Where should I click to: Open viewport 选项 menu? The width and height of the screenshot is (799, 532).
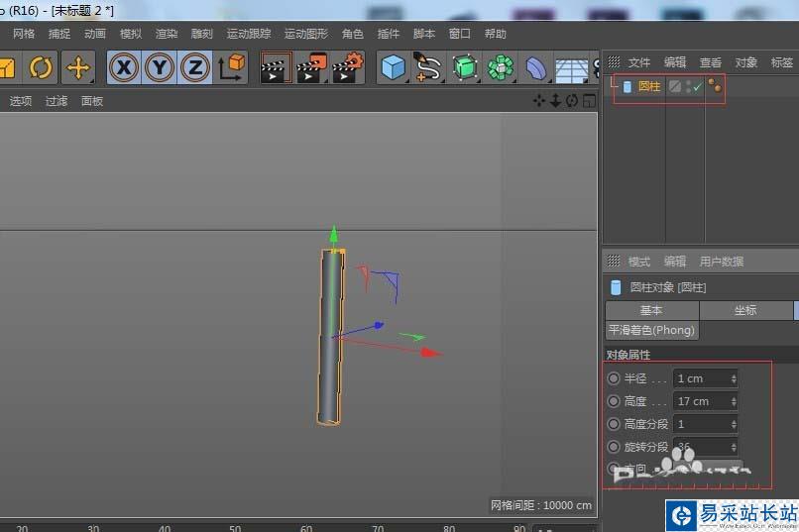click(x=21, y=101)
